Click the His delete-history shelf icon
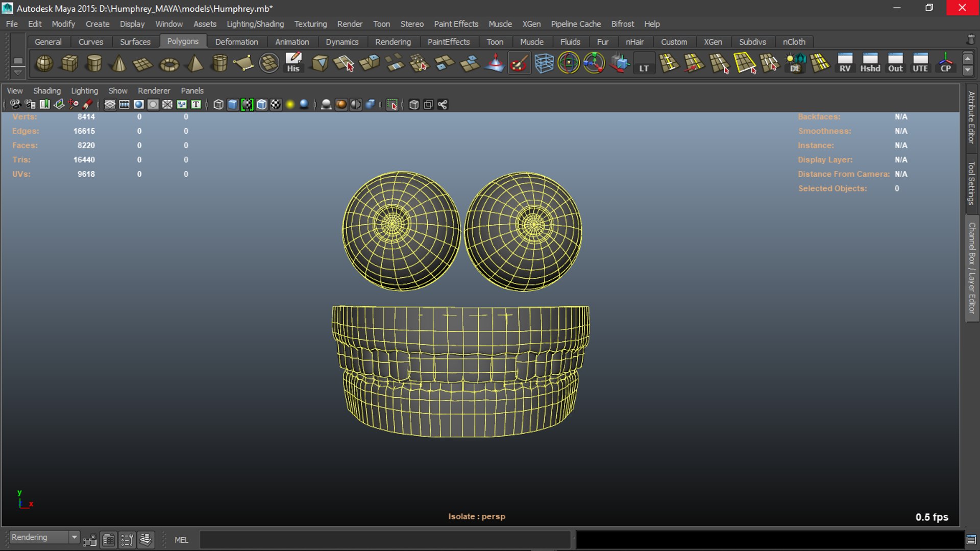 pos(293,62)
